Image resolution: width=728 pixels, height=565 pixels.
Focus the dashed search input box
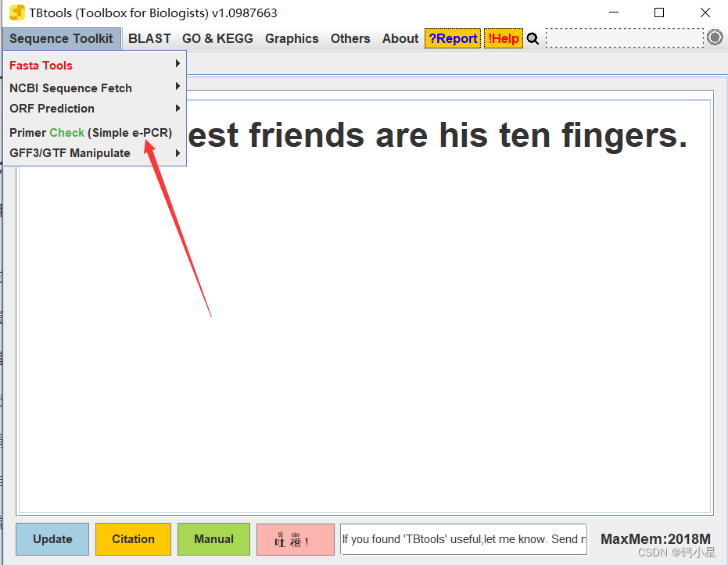tap(625, 38)
